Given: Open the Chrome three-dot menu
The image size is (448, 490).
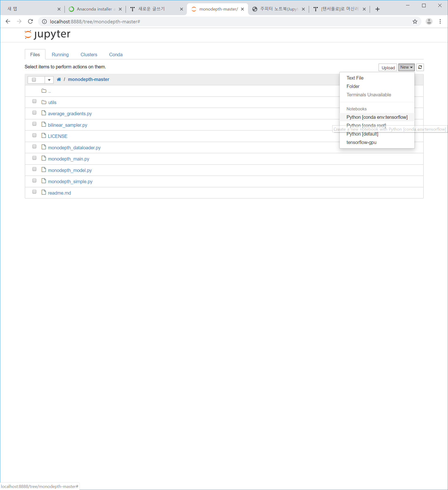Looking at the screenshot, I should [x=440, y=21].
